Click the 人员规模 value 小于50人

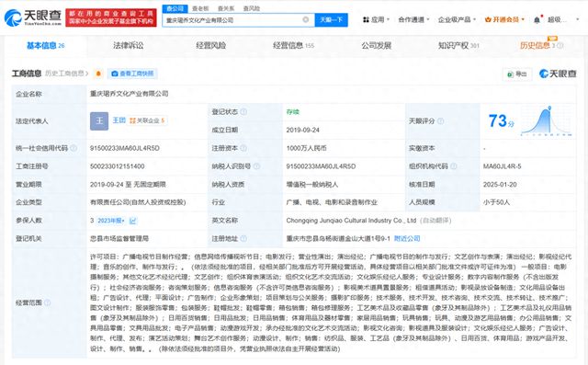(496, 202)
